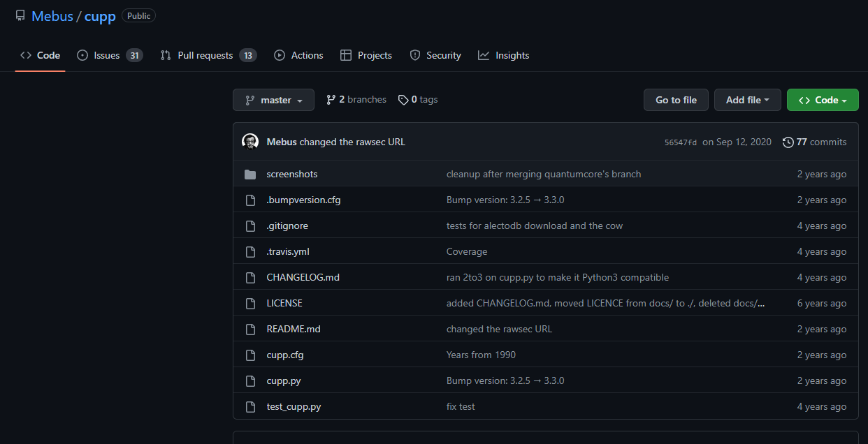This screenshot has width=868, height=444.
Task: Open 'changed the rawsec URL' on README.md row
Action: [499, 329]
